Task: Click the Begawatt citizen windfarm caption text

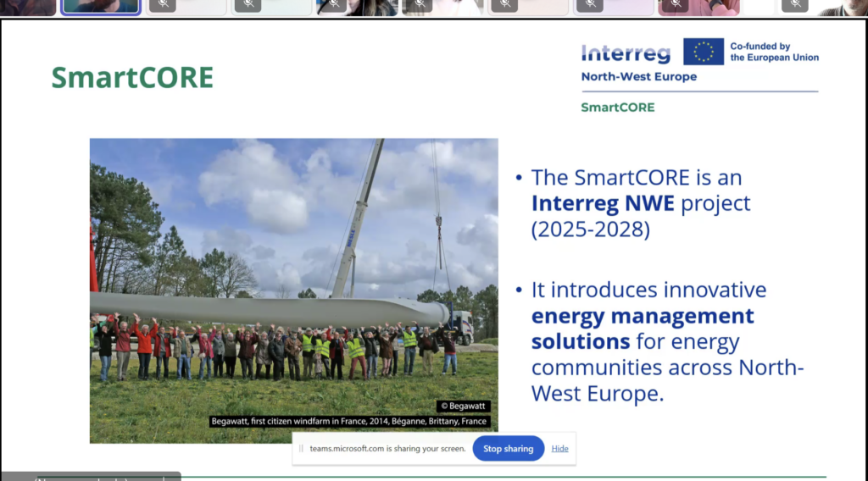Action: coord(348,421)
